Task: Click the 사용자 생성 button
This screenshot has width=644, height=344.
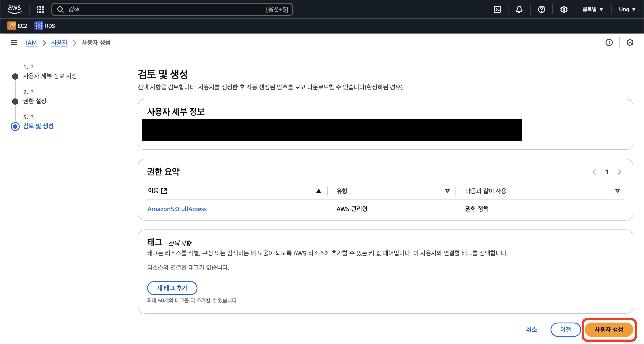Action: pos(608,329)
